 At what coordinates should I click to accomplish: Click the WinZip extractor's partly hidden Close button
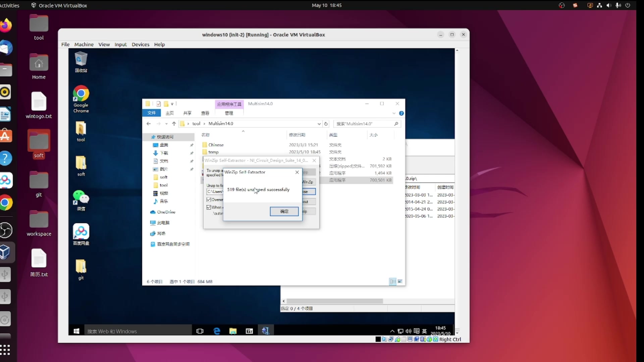click(x=309, y=192)
